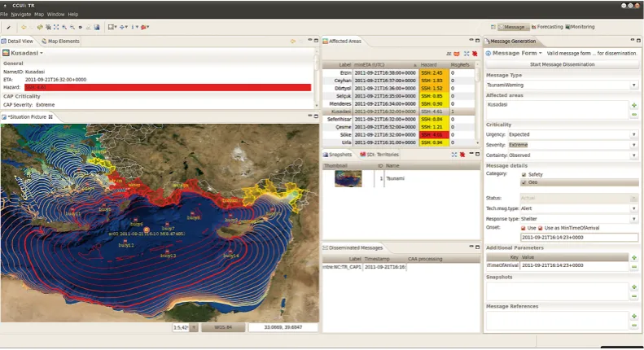Click the save map snapshot toolbar icon
The image size is (644, 350).
[97, 27]
